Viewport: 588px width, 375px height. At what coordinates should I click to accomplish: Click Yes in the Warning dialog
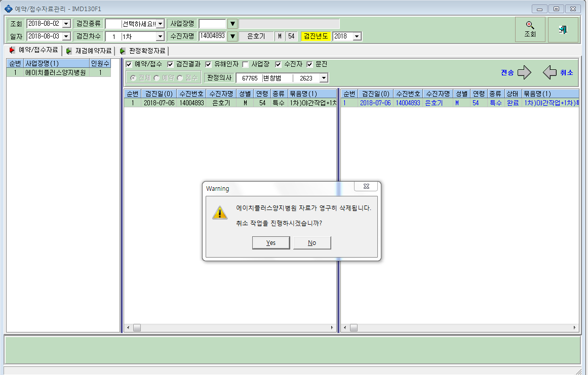(x=271, y=243)
